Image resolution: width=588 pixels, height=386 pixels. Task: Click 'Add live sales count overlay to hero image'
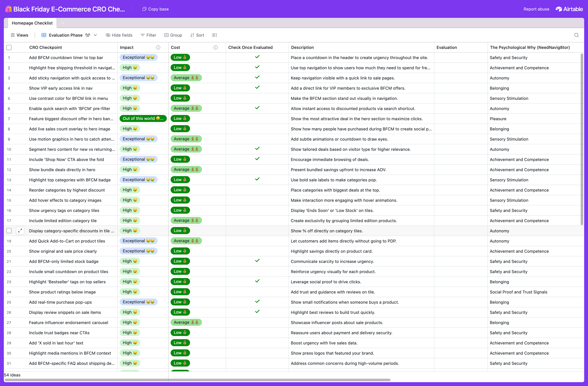pyautogui.click(x=69, y=129)
